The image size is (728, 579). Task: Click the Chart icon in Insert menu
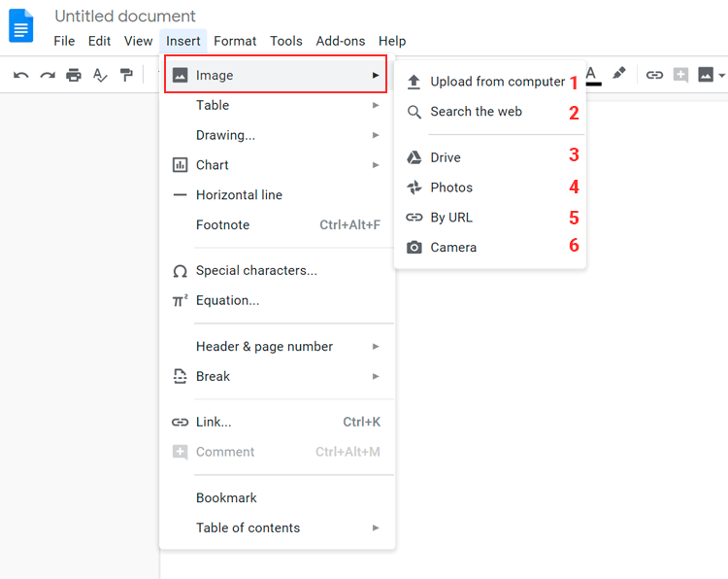181,165
